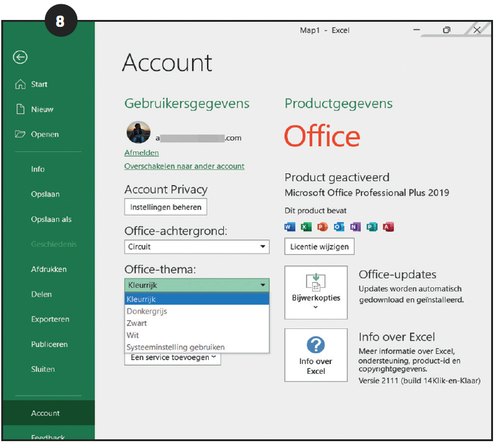Image resolution: width=498 pixels, height=448 pixels.
Task: Open Publiceren in the sidebar
Action: click(48, 345)
